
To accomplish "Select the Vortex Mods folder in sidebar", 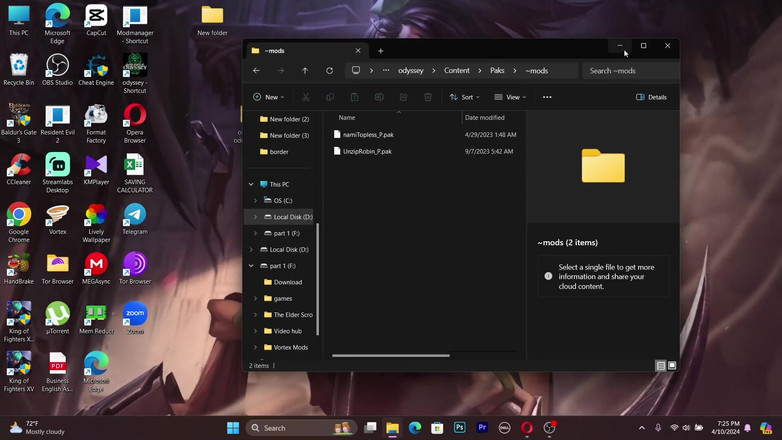I will pyautogui.click(x=290, y=347).
